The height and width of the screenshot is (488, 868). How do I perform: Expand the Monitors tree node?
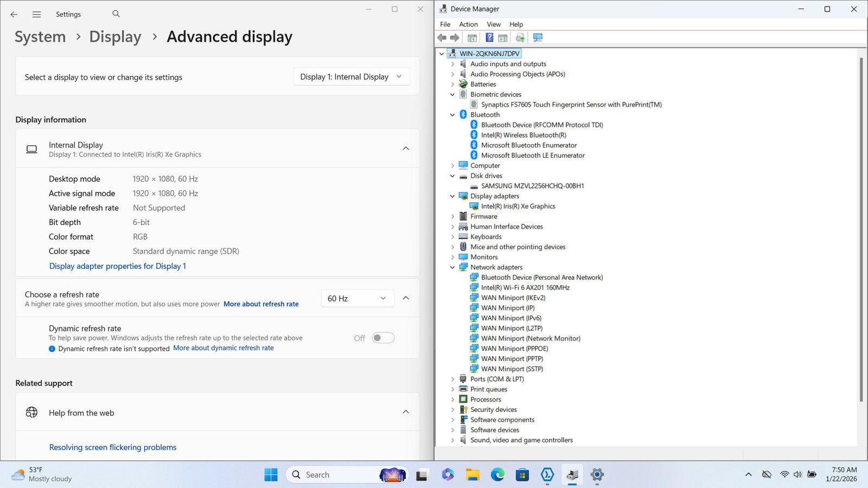452,257
